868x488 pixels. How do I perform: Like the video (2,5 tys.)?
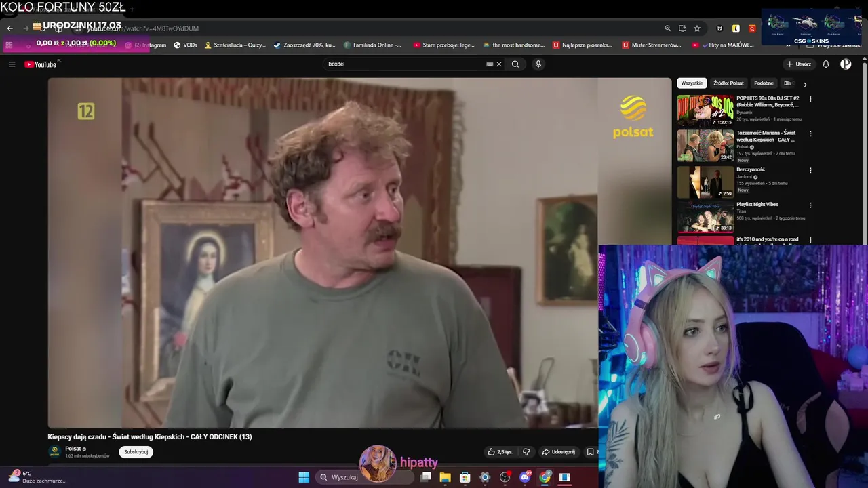click(x=500, y=452)
